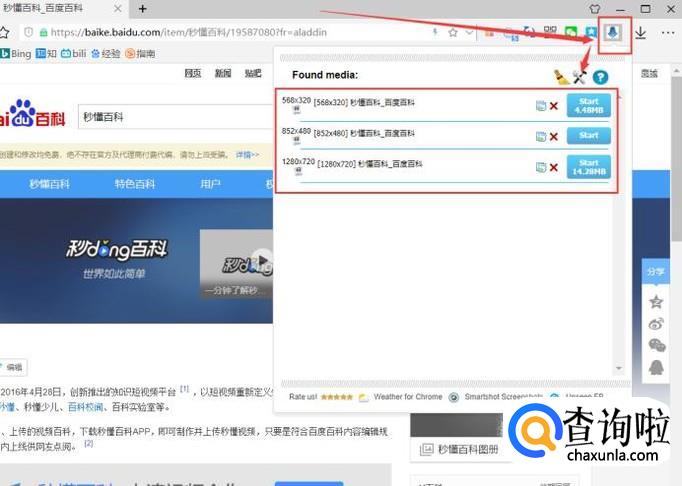Screen dimensions: 682x486
Task: Remove the 1280x720 item with red X
Action: (554, 168)
